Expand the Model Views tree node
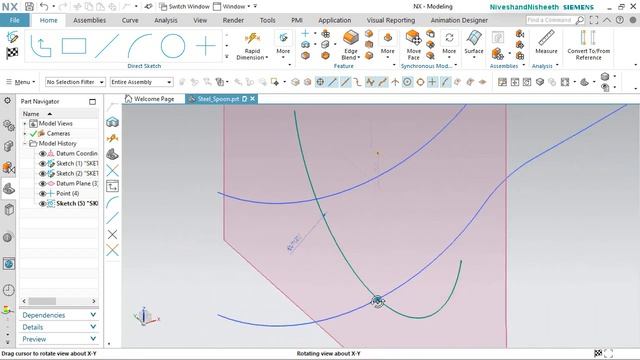Viewport: 640px width, 360px height. (x=24, y=123)
